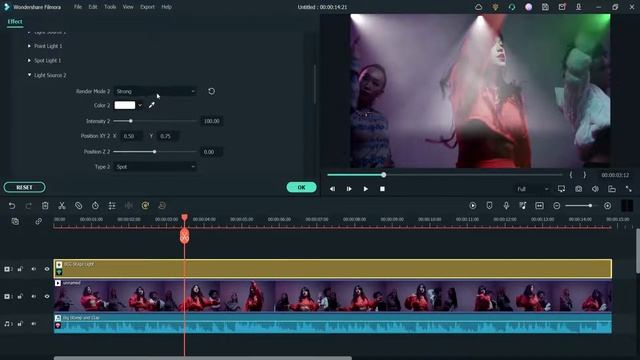
Task: Expand the Spot Light 1 section
Action: pyautogui.click(x=29, y=60)
